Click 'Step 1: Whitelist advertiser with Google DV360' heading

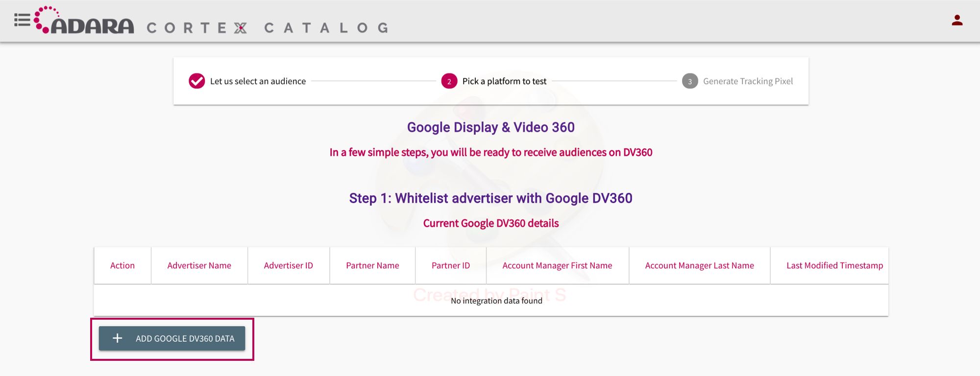click(x=490, y=198)
